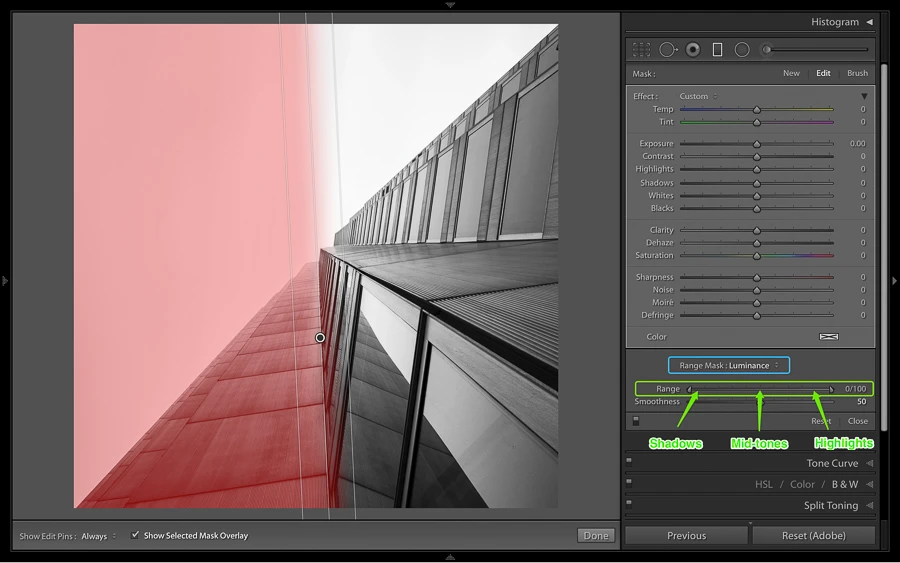Click the Shadows slider handle

(x=757, y=183)
